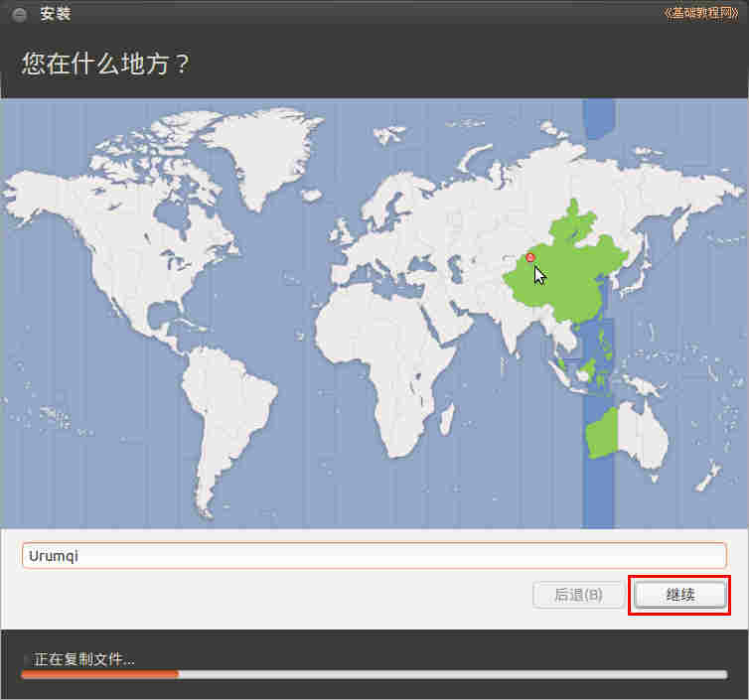The image size is (749, 700).
Task: Select the green Western Australia region on the map
Action: [602, 434]
